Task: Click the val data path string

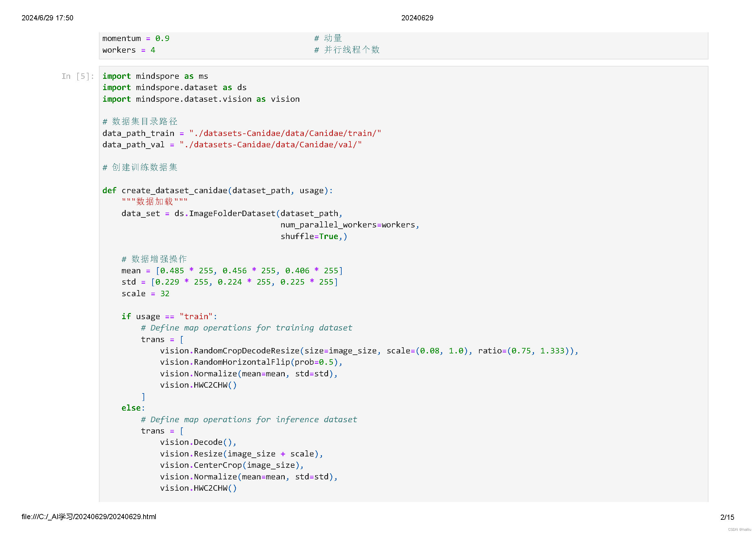Action: 270,145
